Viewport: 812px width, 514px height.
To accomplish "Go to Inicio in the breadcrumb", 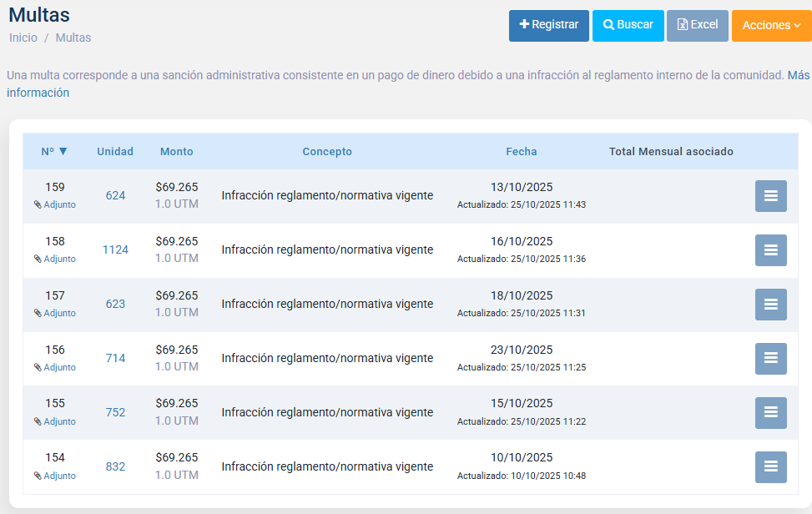I will [x=23, y=38].
